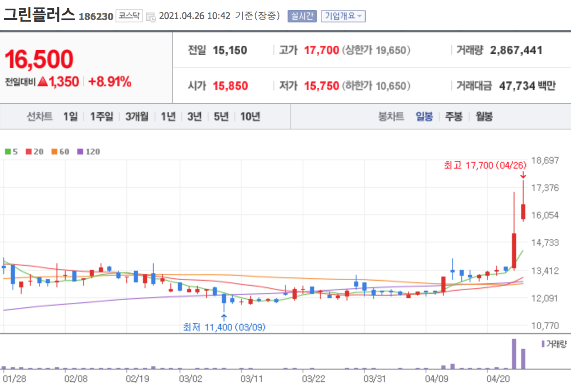Click the current price 16,500
571x392 pixels.
coord(39,59)
